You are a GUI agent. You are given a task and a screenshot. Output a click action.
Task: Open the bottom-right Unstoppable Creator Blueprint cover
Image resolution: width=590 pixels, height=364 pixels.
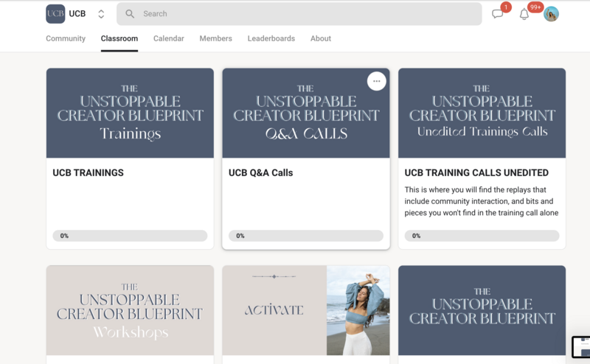[x=482, y=310]
